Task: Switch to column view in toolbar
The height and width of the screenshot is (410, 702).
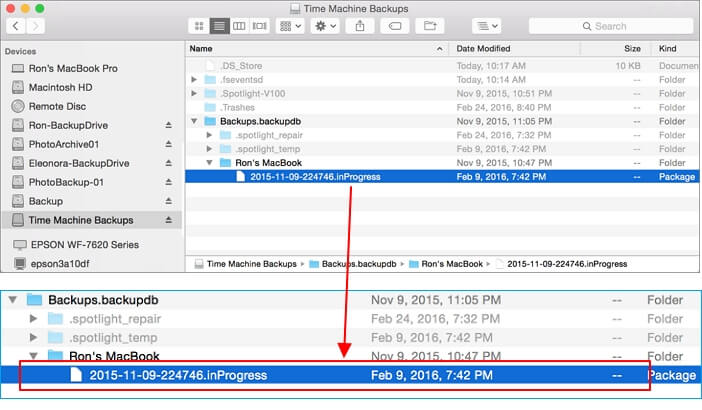Action: coord(238,26)
